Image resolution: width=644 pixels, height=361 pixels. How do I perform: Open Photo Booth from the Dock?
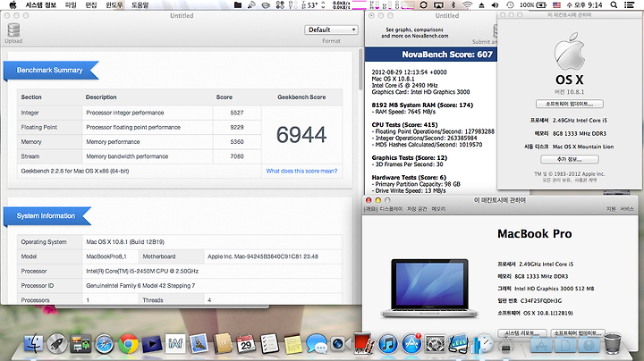point(364,343)
